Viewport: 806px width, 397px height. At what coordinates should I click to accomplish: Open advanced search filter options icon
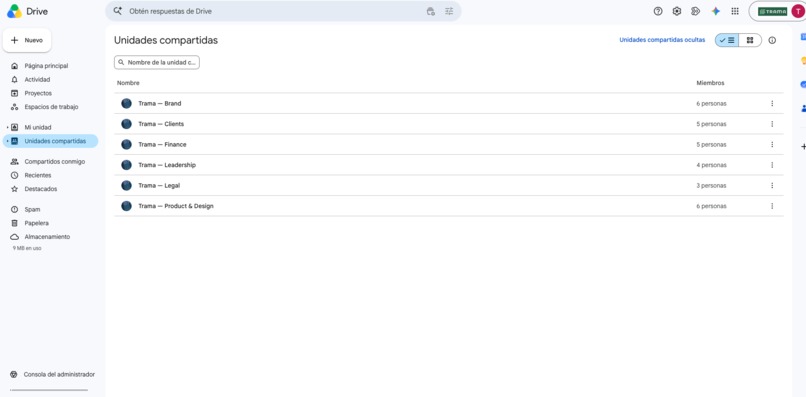click(x=449, y=11)
